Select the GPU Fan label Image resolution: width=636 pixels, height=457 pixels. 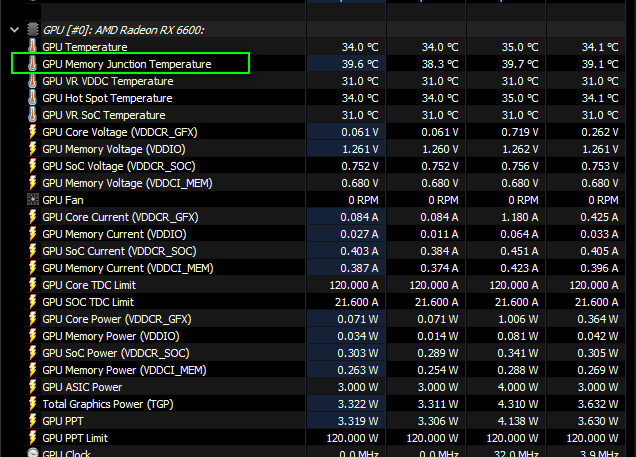coord(63,200)
